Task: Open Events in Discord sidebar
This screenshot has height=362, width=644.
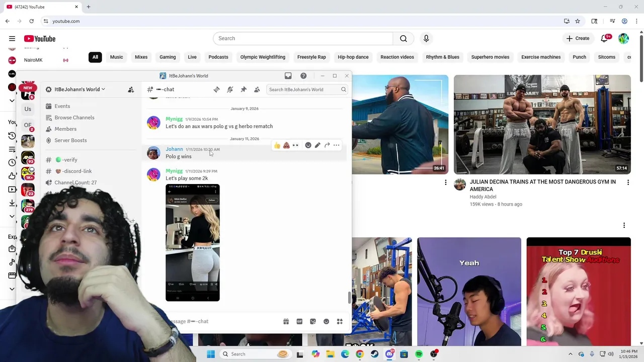Action: (x=62, y=106)
